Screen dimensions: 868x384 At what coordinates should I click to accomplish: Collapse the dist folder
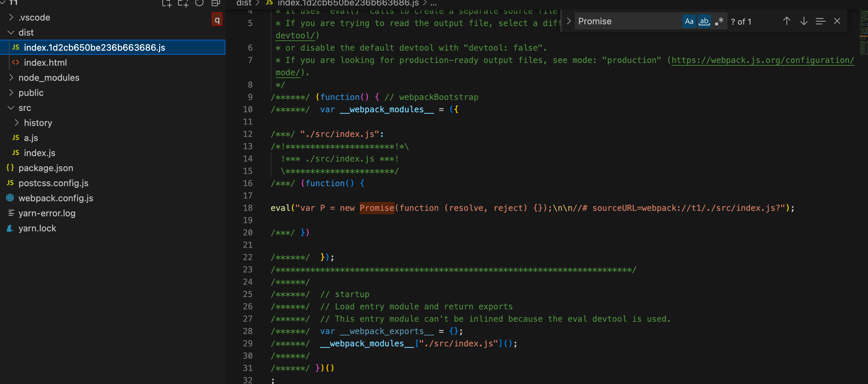(26, 33)
